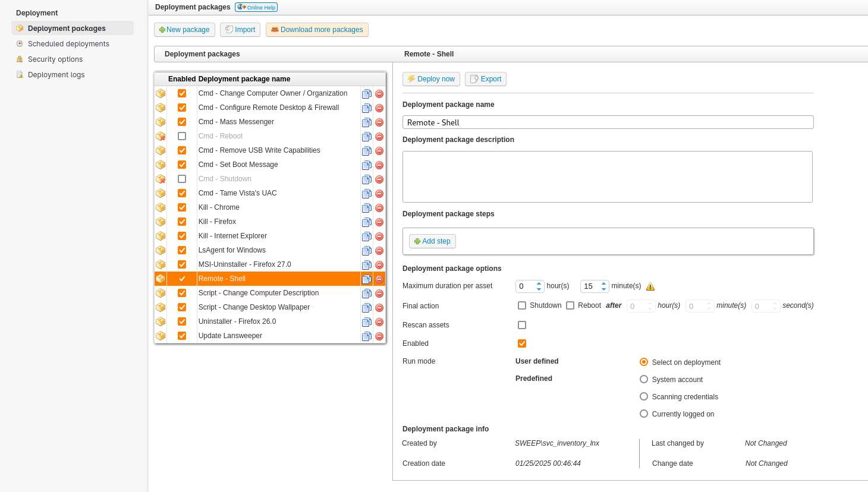The width and height of the screenshot is (868, 492).
Task: Delete Cmd - Change Computer Owner package
Action: click(x=379, y=94)
